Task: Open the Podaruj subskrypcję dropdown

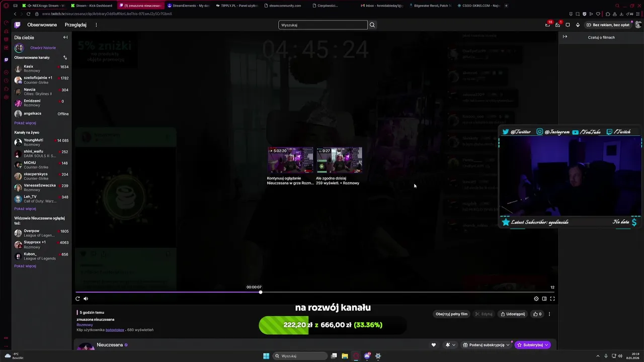Action: pos(486,345)
